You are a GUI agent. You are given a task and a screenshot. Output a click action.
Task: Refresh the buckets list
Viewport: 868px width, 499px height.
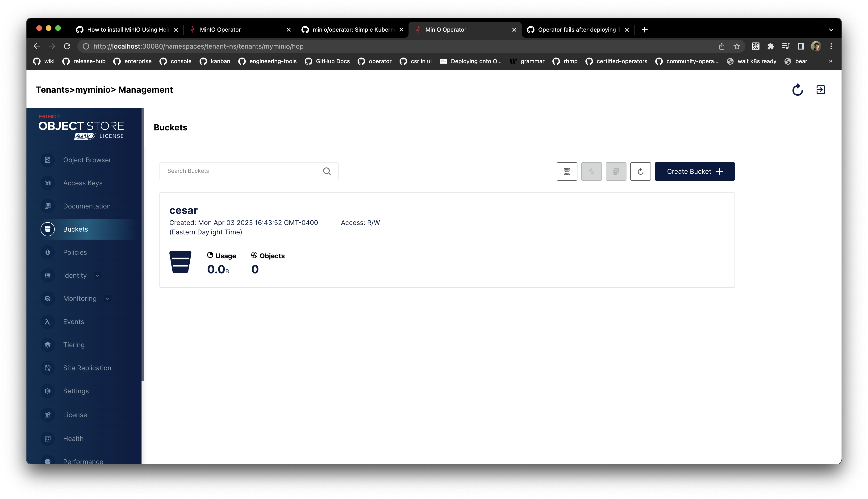click(640, 171)
